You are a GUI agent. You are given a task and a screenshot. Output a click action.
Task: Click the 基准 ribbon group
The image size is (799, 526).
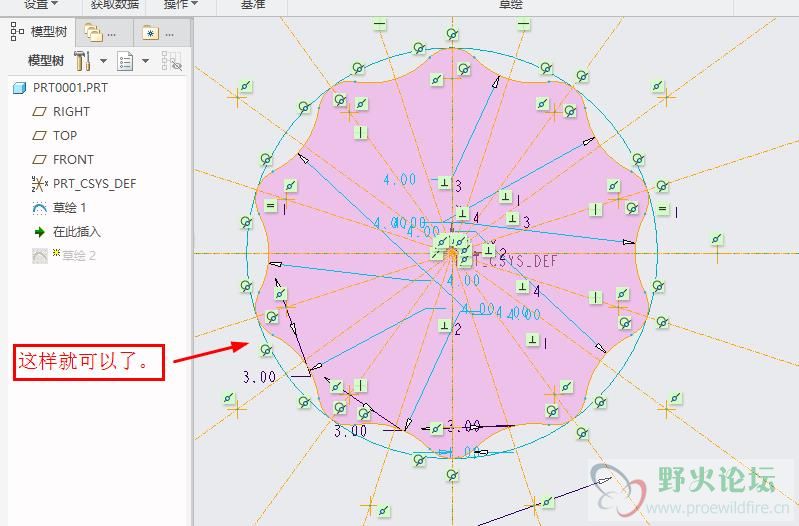click(253, 4)
